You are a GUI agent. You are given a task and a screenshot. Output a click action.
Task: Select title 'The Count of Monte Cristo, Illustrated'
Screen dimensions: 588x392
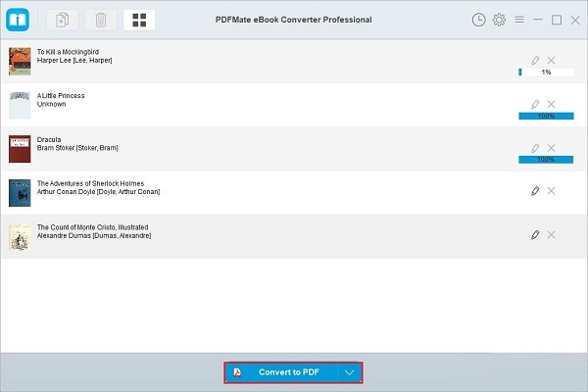click(x=93, y=227)
